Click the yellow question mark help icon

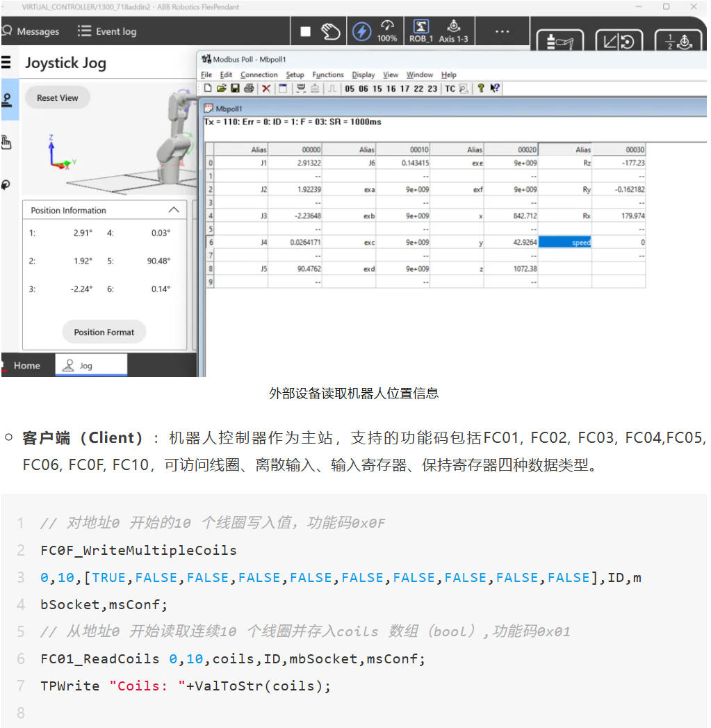tap(480, 88)
